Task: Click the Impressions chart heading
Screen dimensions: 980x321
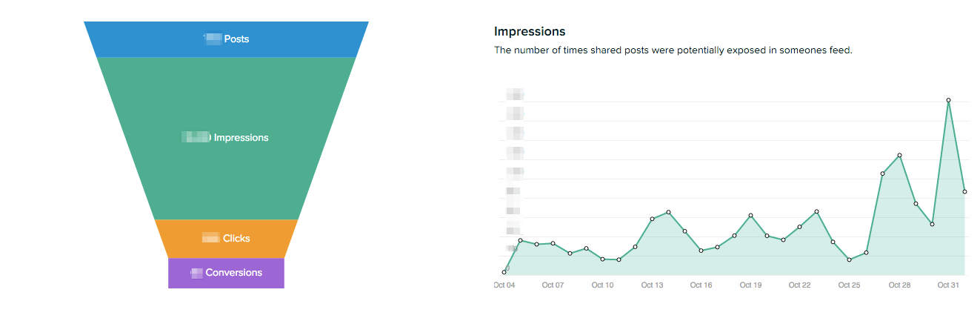Action: coord(530,31)
